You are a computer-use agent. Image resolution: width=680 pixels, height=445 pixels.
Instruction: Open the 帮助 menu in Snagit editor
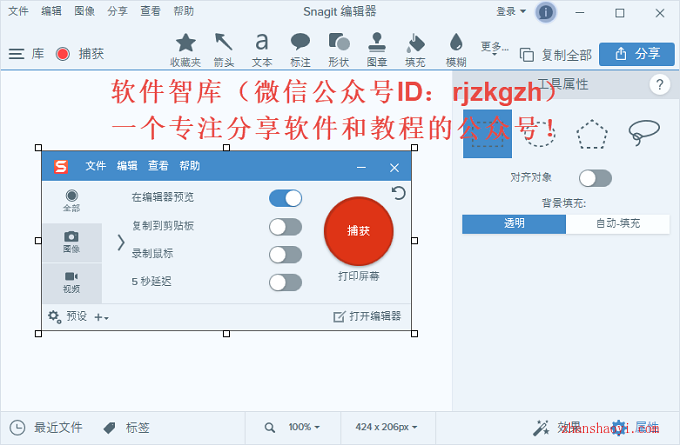point(184,11)
